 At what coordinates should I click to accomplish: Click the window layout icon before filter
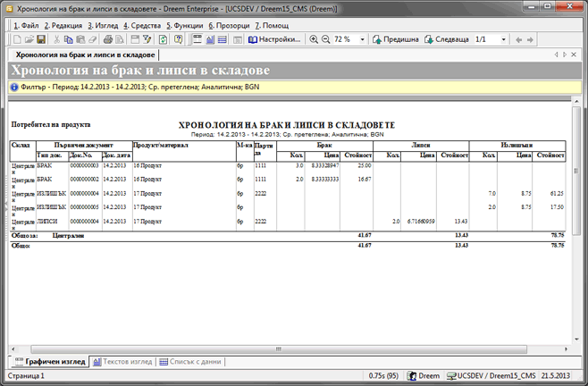pos(135,39)
